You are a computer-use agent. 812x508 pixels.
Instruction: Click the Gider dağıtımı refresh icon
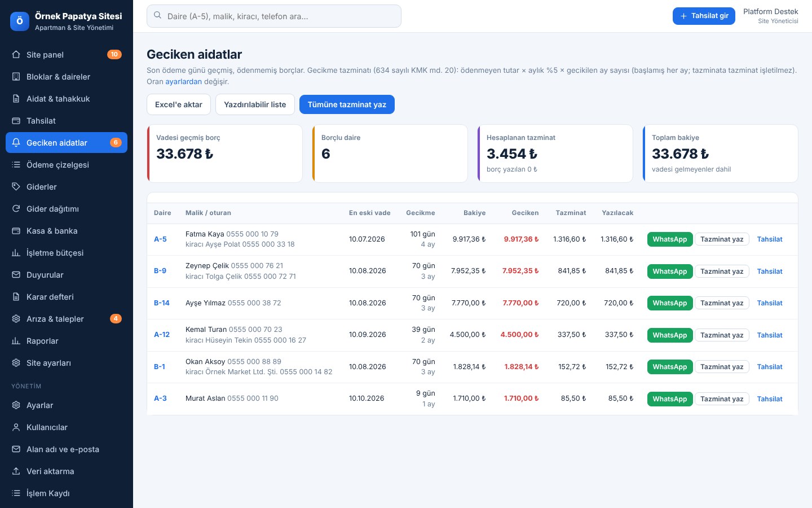16,209
